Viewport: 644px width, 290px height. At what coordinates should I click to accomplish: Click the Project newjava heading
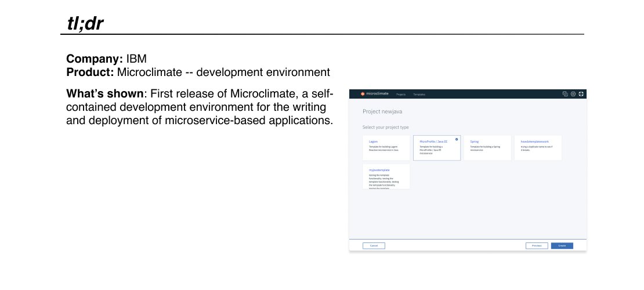click(x=382, y=111)
